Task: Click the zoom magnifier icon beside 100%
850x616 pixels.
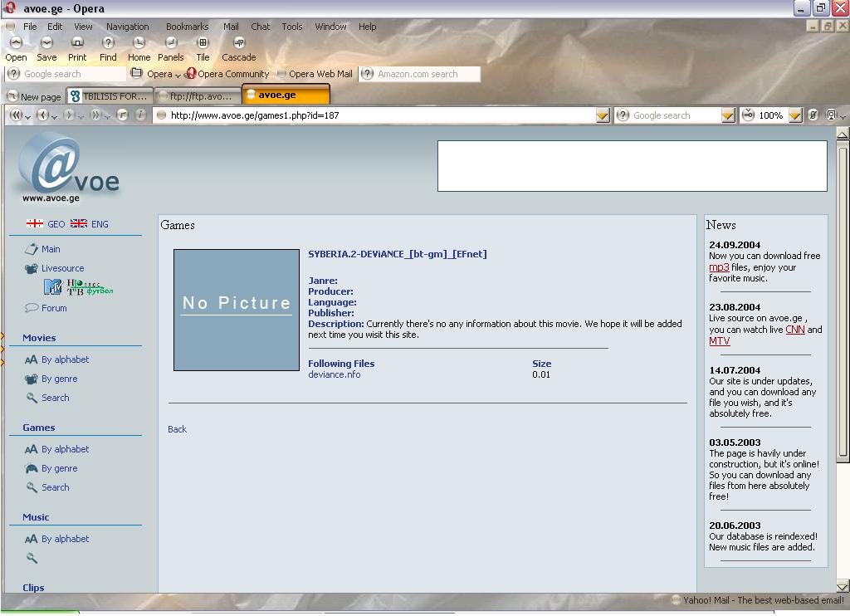Action: 748,115
